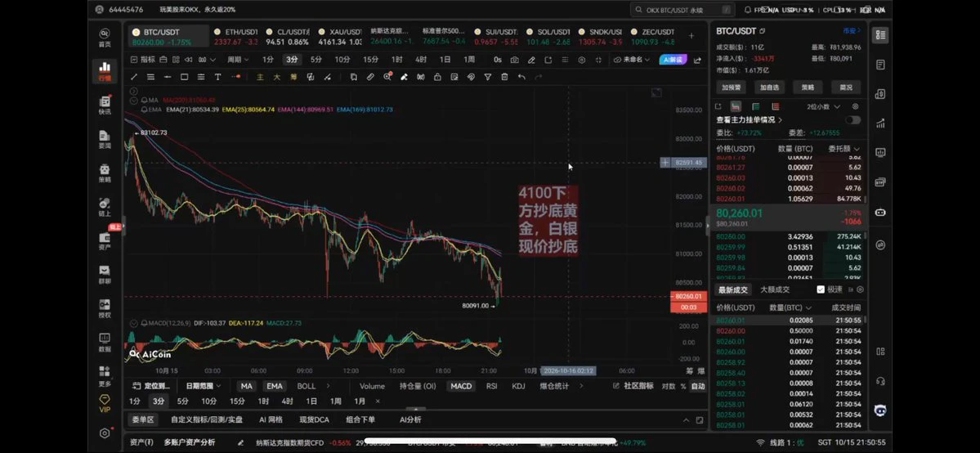Open the 策略 strategy robot sidebar icon
The height and width of the screenshot is (453, 980).
105,172
